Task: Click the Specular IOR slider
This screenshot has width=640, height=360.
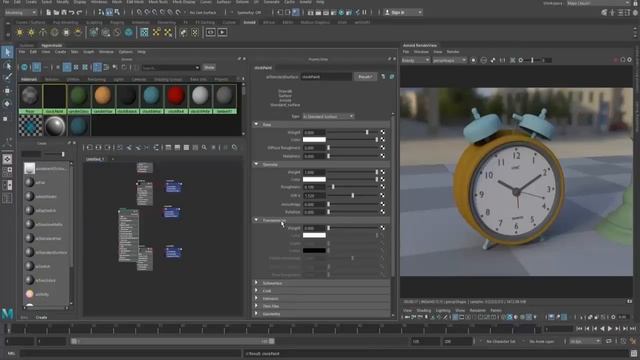Action: pos(353,196)
